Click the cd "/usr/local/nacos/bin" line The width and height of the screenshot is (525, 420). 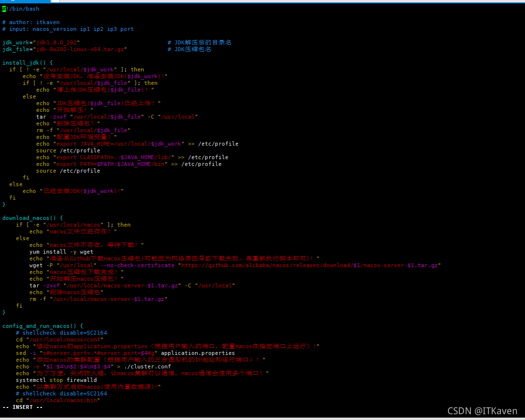click(58, 400)
